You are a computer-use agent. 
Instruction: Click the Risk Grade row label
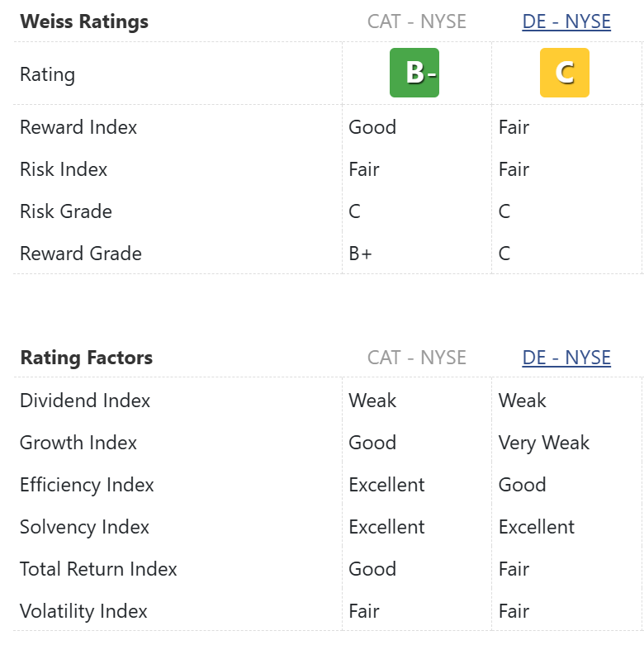(66, 211)
